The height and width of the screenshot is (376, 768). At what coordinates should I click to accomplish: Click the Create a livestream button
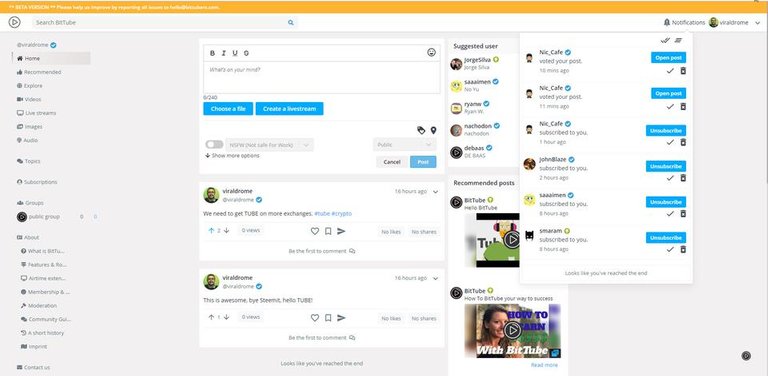point(289,109)
